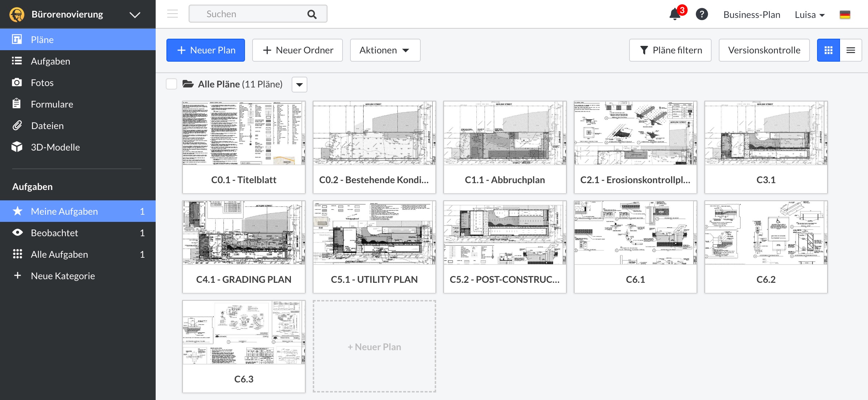Open the help question mark icon
Image resolution: width=868 pixels, height=400 pixels.
click(702, 14)
